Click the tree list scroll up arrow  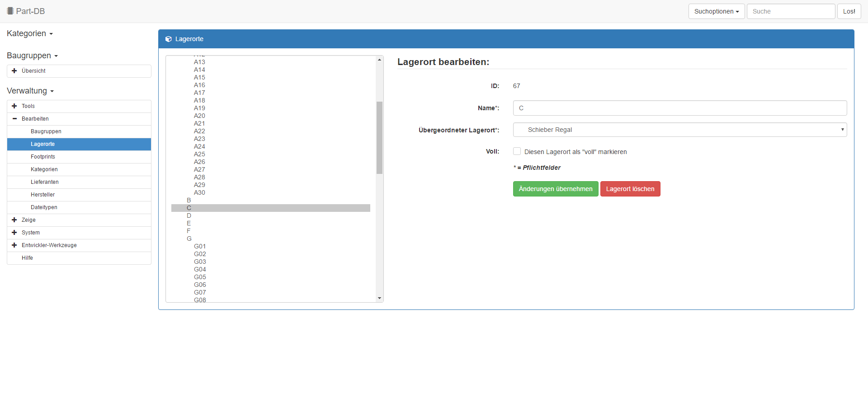(379, 60)
